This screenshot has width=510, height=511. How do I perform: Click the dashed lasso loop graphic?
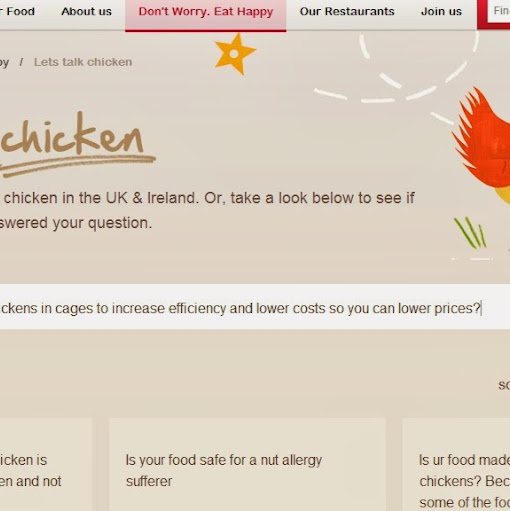click(397, 68)
